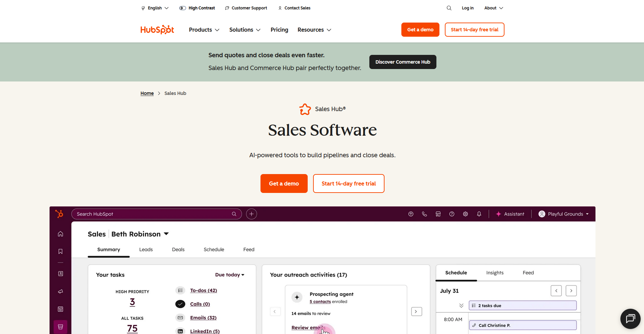The width and height of the screenshot is (644, 334).
Task: Click the contacts icon in the left sidebar
Action: click(60, 274)
